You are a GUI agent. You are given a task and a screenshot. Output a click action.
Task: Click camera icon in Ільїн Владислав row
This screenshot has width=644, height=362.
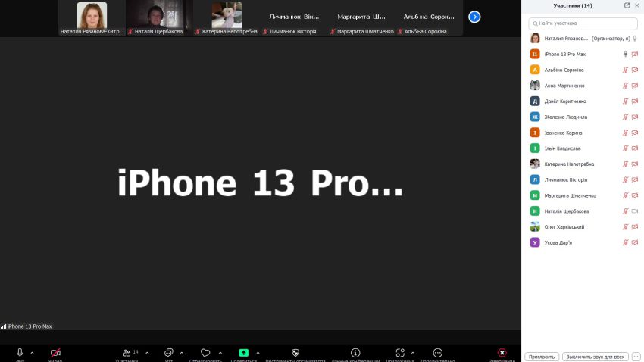635,148
